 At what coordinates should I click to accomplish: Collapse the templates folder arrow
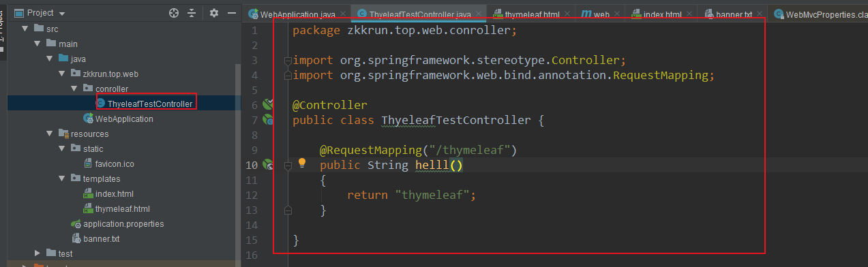pos(62,178)
